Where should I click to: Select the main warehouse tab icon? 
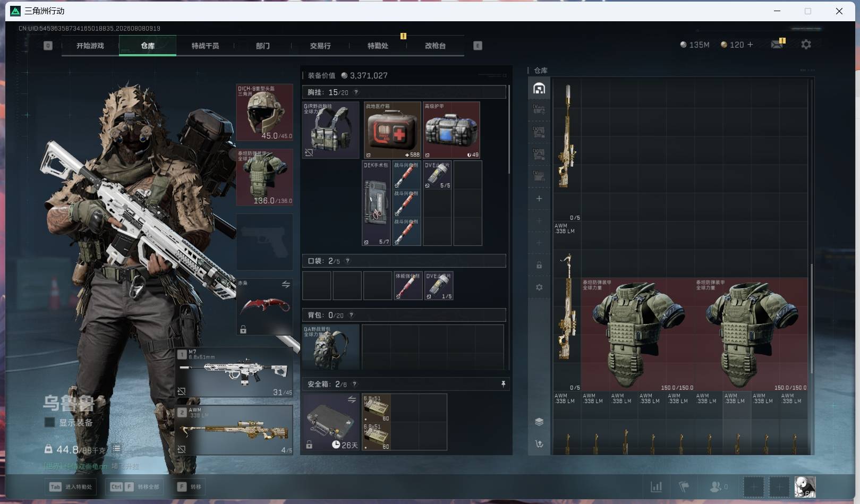click(539, 88)
